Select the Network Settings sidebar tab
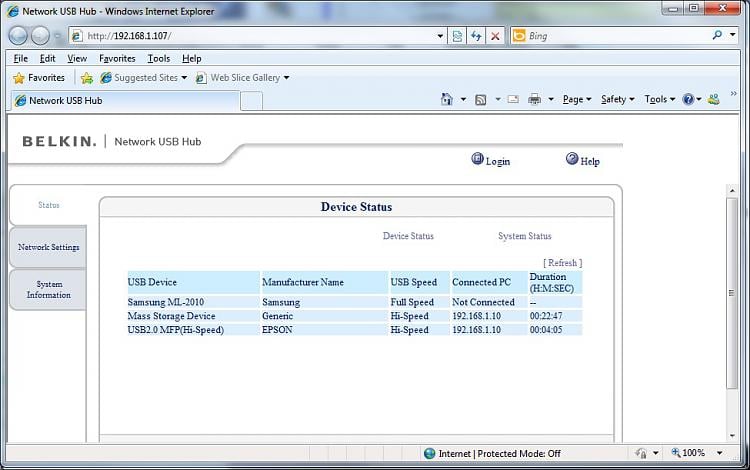 point(48,247)
